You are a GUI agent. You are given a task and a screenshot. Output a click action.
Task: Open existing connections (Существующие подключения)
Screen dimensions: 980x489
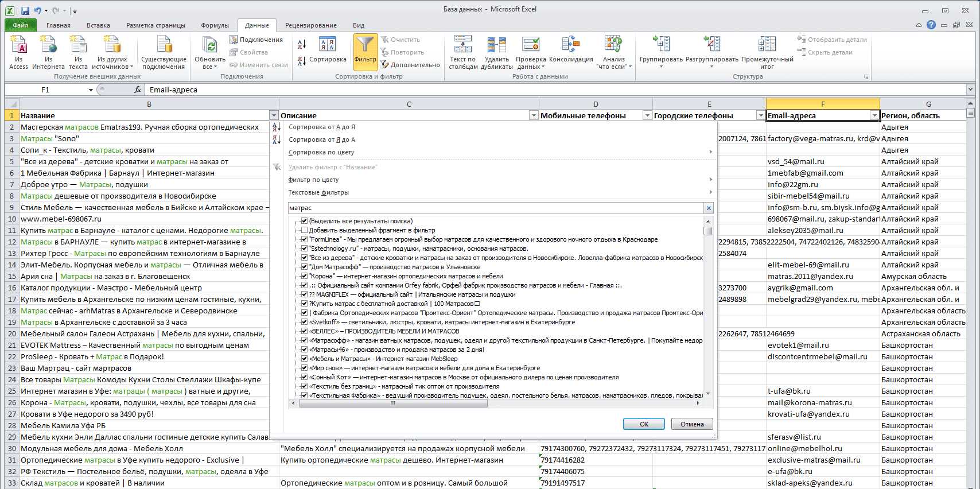[x=164, y=52]
